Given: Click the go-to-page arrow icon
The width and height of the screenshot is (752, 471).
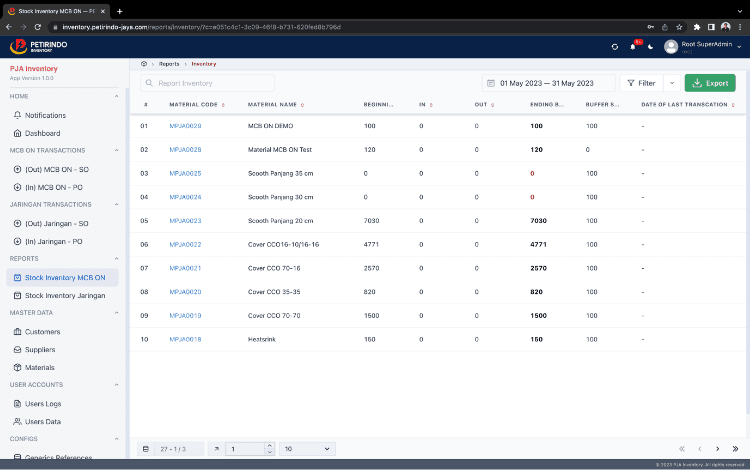Looking at the screenshot, I should [217, 449].
